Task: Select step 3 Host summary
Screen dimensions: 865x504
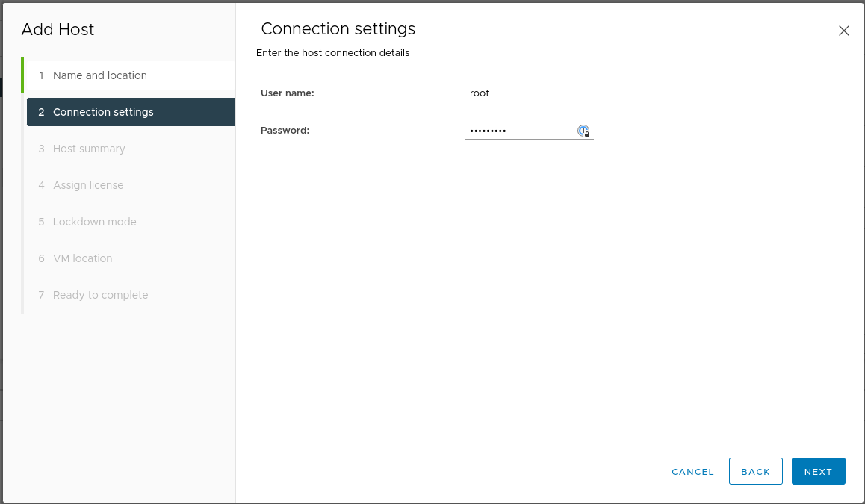Action: (89, 149)
